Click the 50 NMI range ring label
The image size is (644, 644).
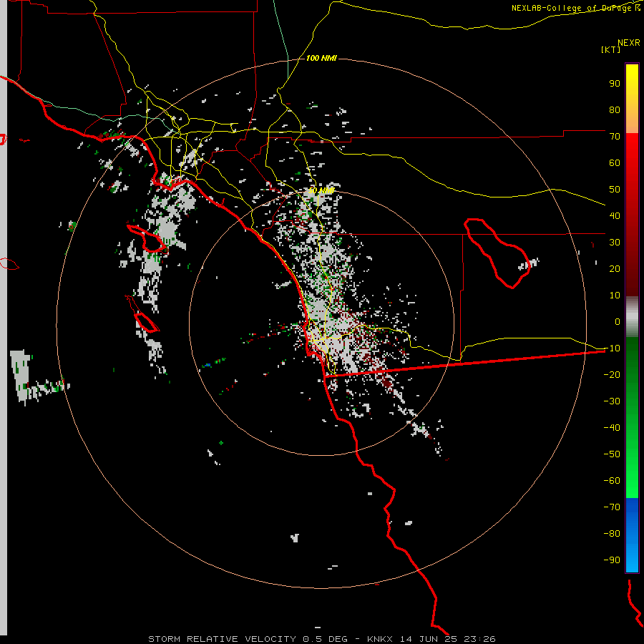(x=321, y=191)
